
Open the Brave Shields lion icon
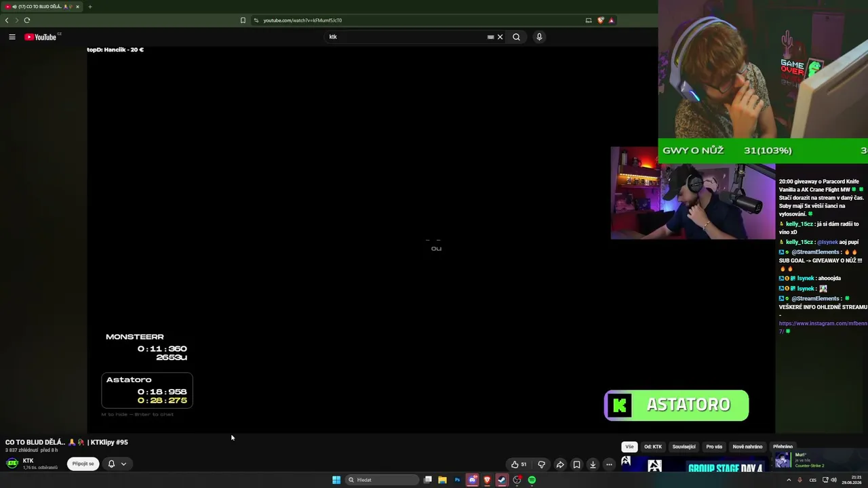click(x=600, y=20)
